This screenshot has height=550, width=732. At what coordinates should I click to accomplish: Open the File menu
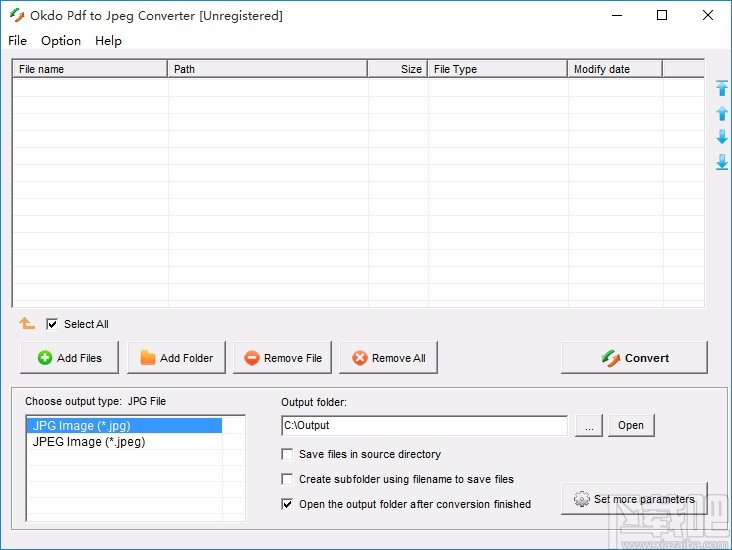17,41
